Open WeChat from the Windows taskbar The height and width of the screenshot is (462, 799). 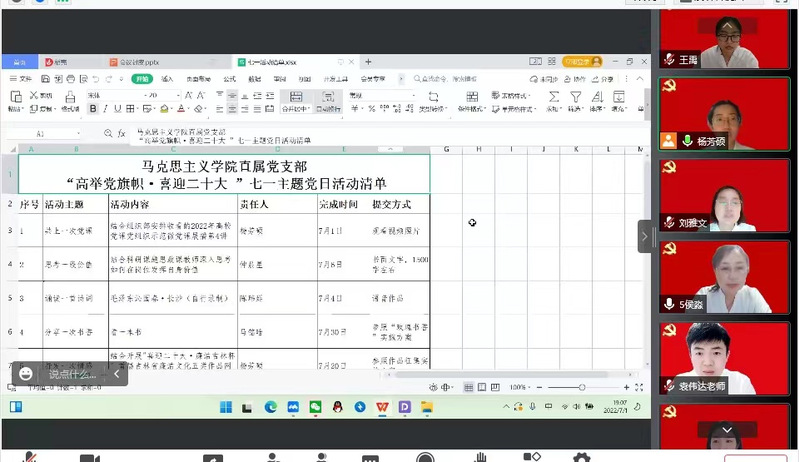pyautogui.click(x=314, y=407)
